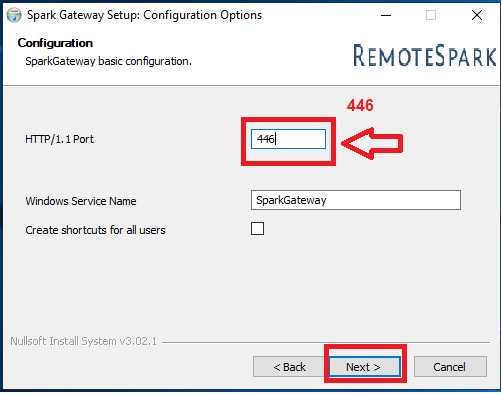502x394 pixels.
Task: Click the red 446 annotation text
Action: [360, 105]
